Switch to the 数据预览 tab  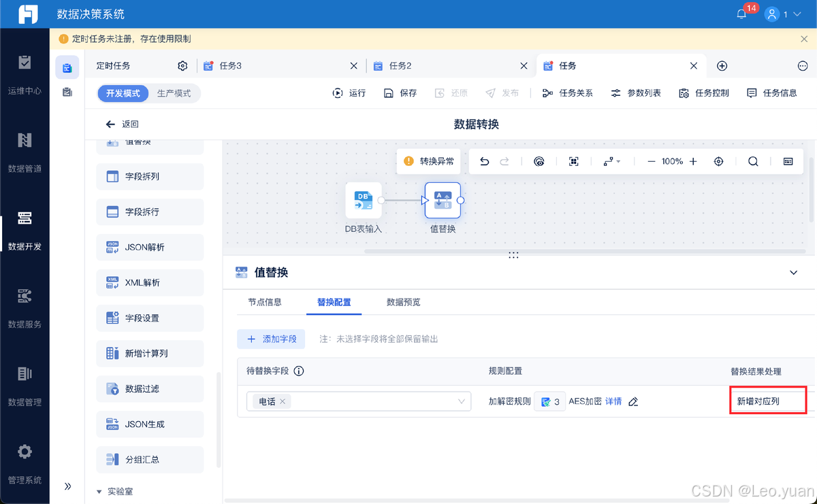[x=404, y=302]
